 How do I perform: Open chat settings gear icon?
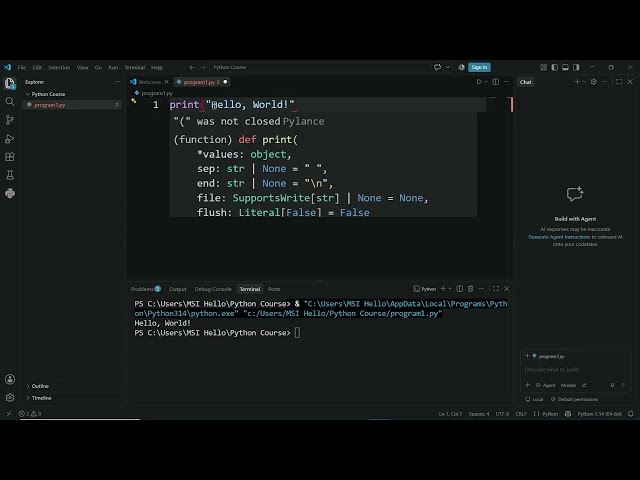[593, 82]
